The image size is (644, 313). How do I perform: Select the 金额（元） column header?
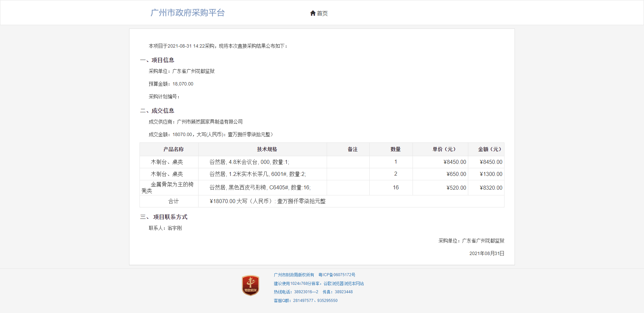click(x=486, y=149)
